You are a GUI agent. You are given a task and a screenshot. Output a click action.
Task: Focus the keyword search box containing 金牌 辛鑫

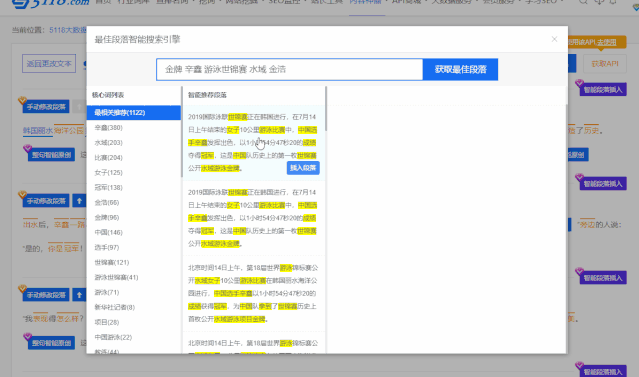pyautogui.click(x=289, y=69)
